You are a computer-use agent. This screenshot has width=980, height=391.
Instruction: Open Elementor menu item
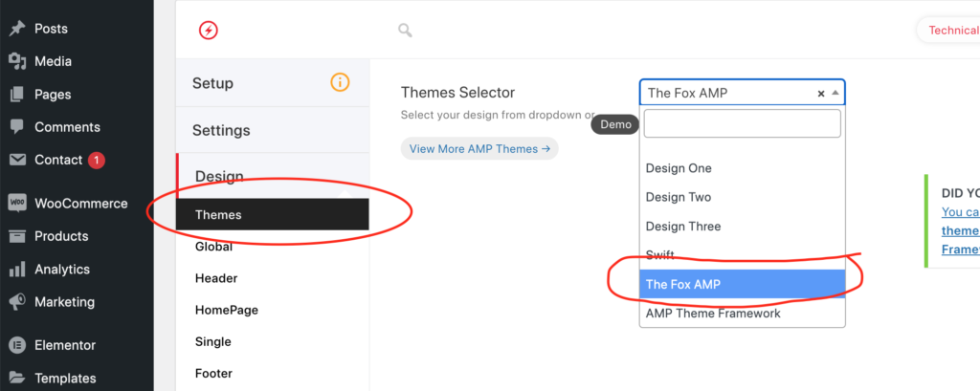(x=65, y=345)
